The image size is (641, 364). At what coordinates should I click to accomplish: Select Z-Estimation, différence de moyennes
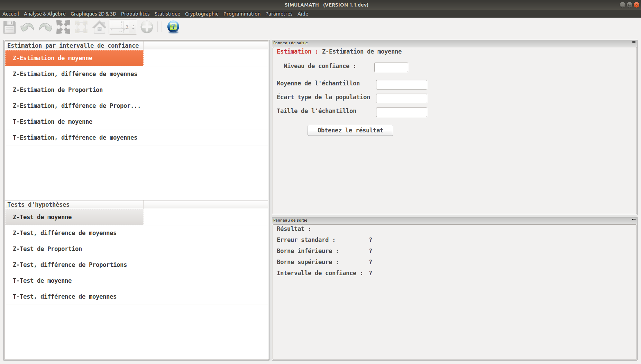coord(74,74)
